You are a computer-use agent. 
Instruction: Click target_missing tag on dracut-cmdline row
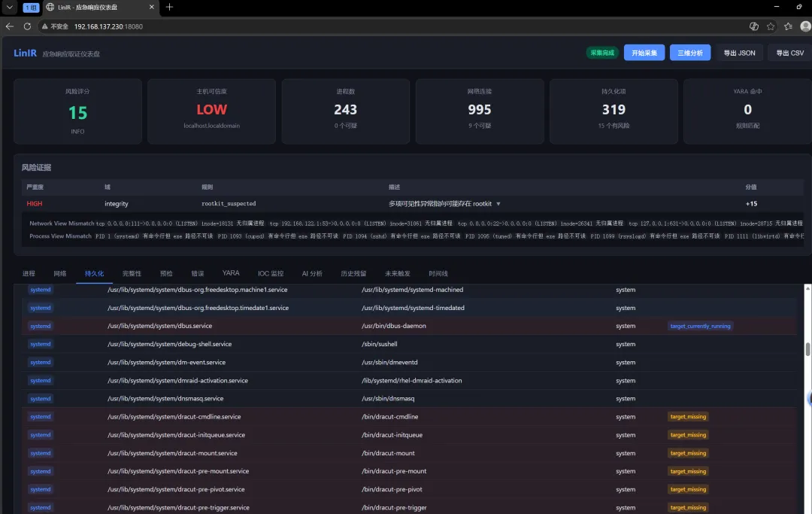(688, 417)
